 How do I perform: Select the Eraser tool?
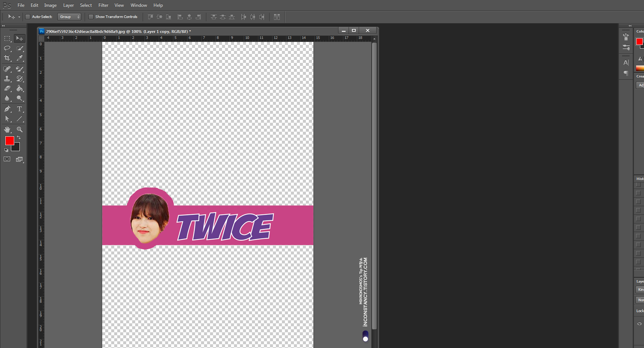[7, 88]
